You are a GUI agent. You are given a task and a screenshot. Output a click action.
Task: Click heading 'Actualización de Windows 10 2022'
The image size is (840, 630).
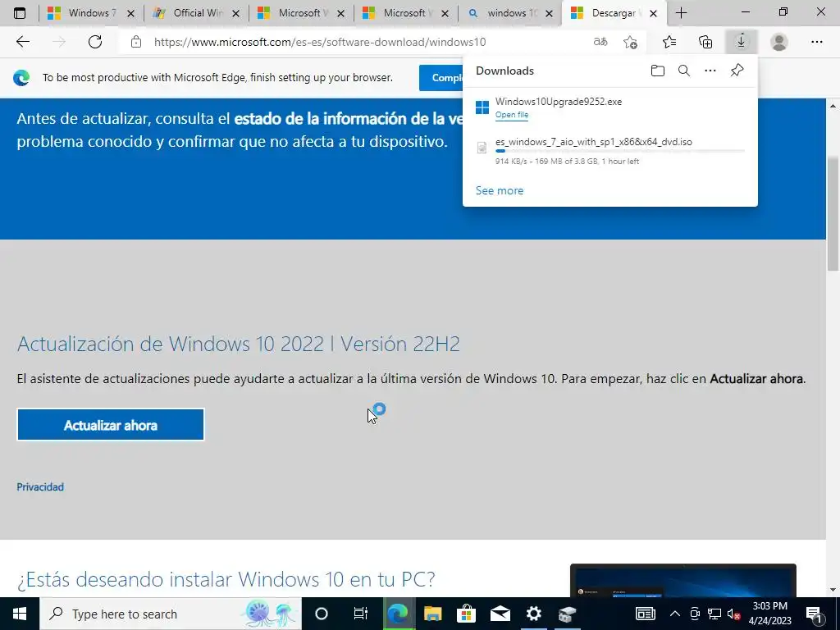click(239, 344)
